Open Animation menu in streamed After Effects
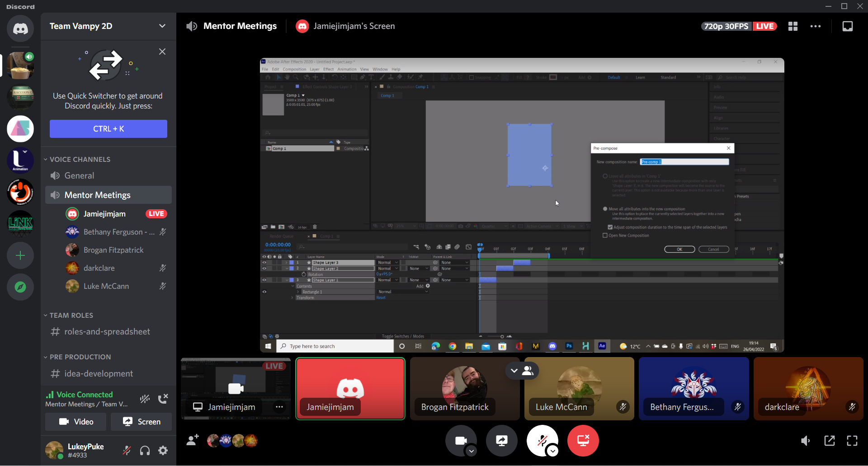The height and width of the screenshot is (466, 868). click(347, 69)
